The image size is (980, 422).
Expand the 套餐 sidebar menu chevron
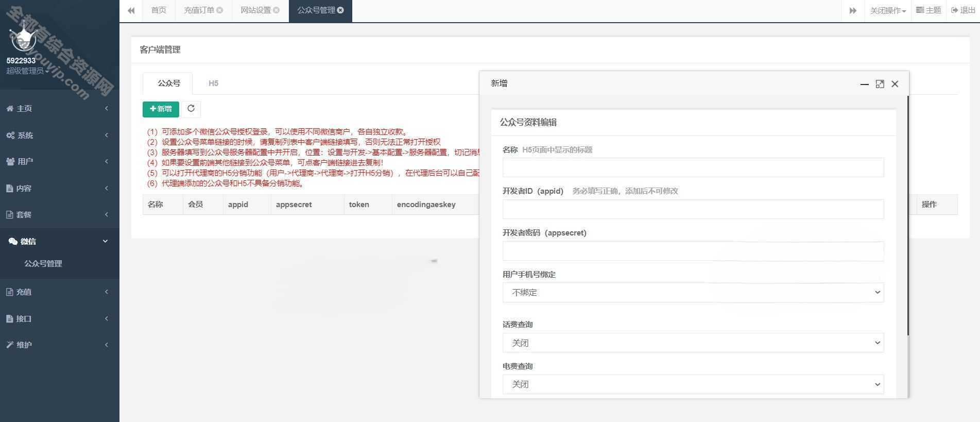coord(107,214)
